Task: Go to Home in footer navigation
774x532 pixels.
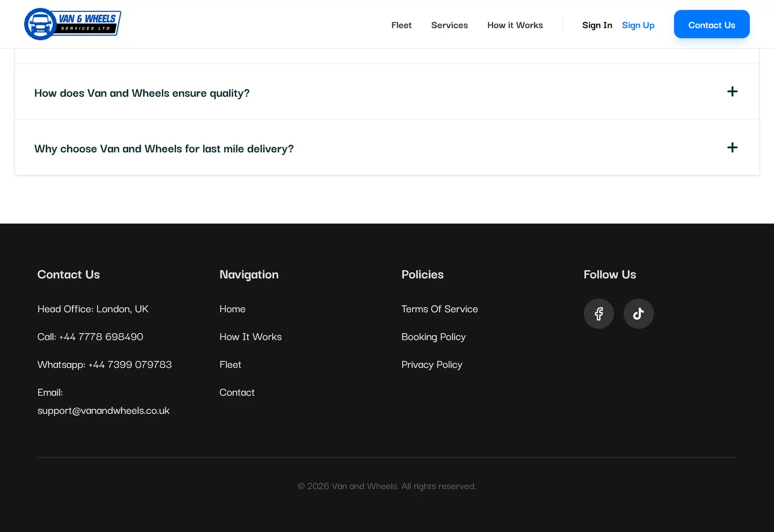Action: click(232, 309)
